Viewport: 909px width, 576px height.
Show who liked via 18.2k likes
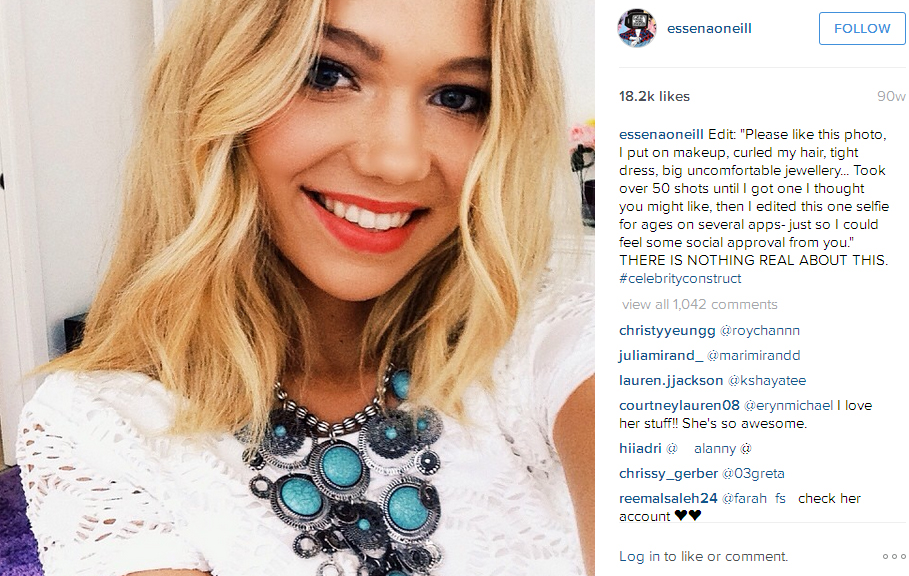pos(654,96)
